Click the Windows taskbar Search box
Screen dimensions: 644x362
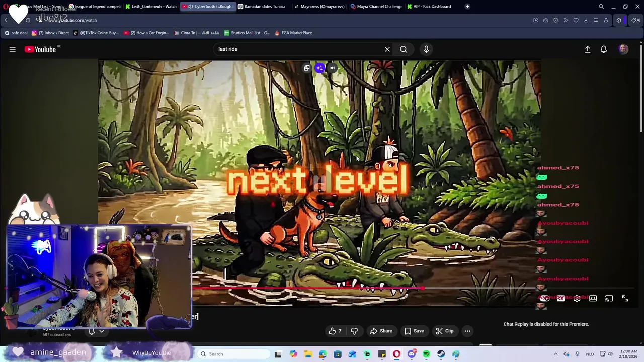(x=233, y=354)
